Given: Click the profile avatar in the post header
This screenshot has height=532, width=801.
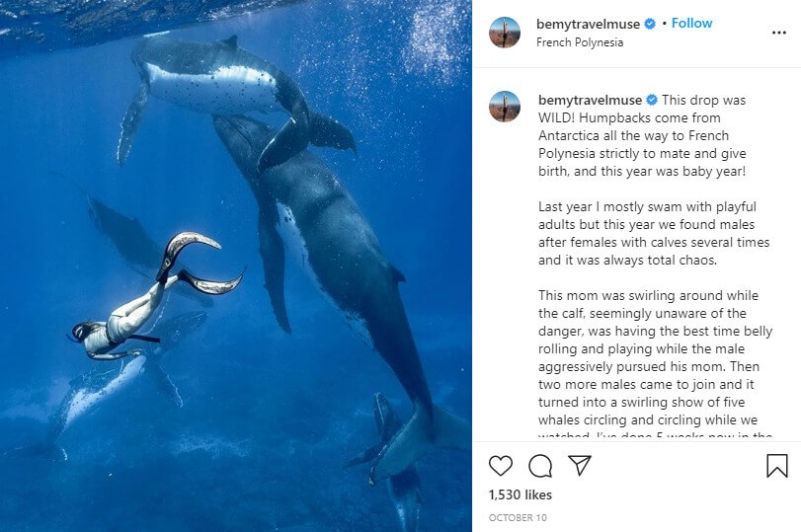Looking at the screenshot, I should click(505, 32).
